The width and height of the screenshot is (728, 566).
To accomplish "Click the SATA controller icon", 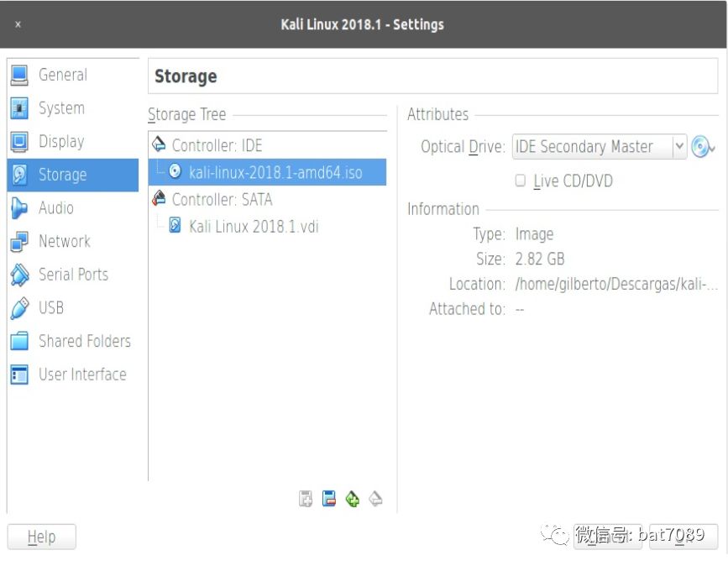I will coord(159,198).
